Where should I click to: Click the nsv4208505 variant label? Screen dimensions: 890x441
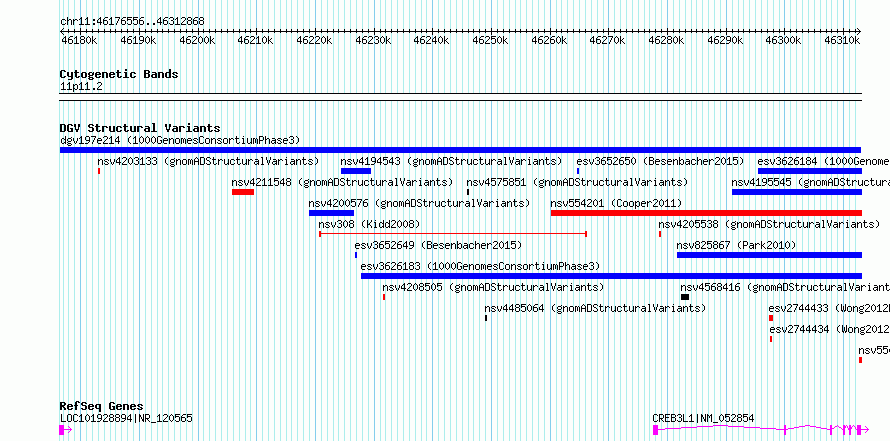coord(493,287)
